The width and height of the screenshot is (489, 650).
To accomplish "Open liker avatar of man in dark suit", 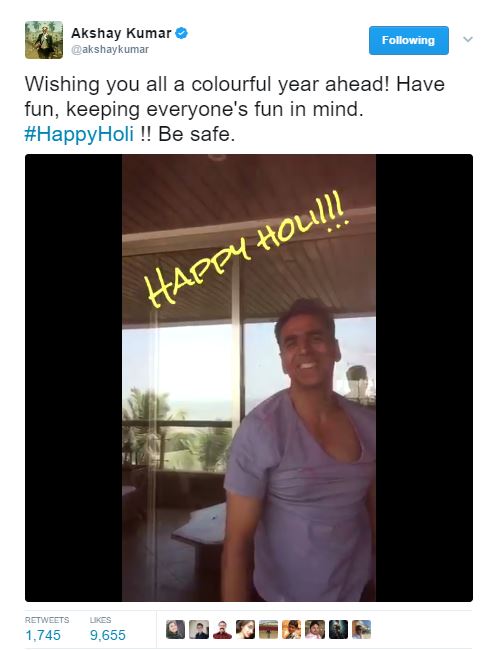I will pyautogui.click(x=199, y=629).
